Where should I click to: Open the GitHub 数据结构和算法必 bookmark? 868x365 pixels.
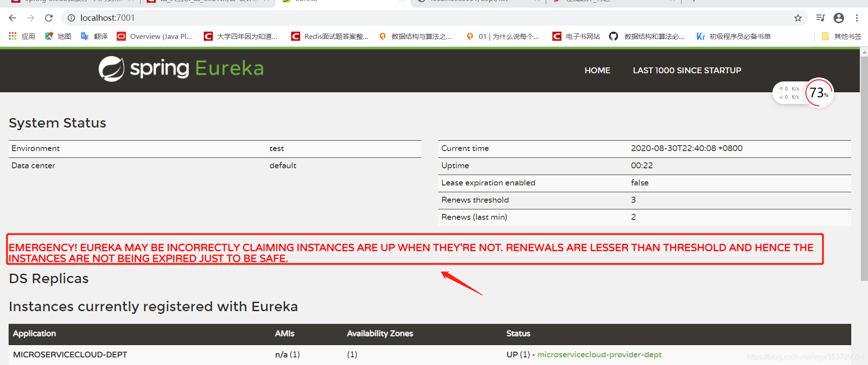pos(647,36)
